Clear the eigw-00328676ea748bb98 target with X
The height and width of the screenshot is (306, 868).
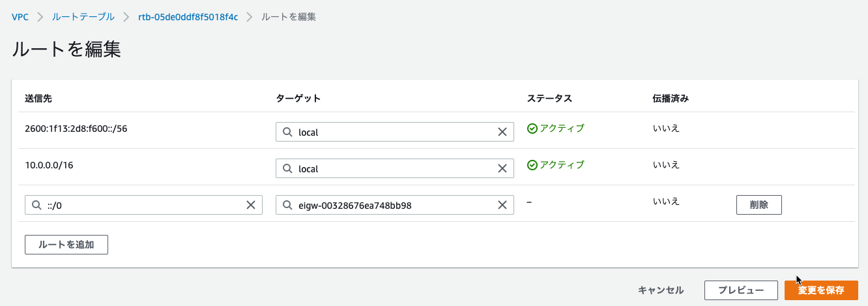pos(502,205)
